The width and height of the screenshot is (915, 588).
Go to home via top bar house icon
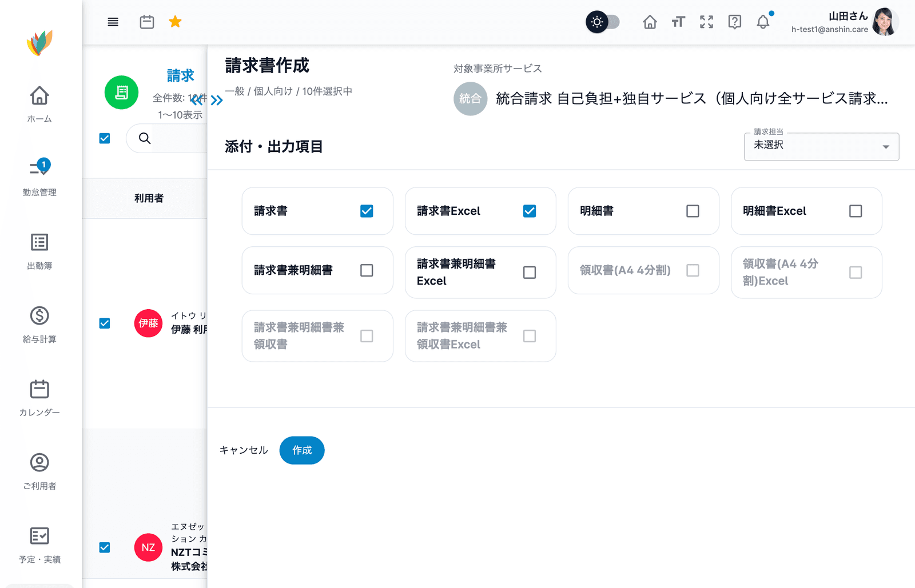(x=650, y=22)
